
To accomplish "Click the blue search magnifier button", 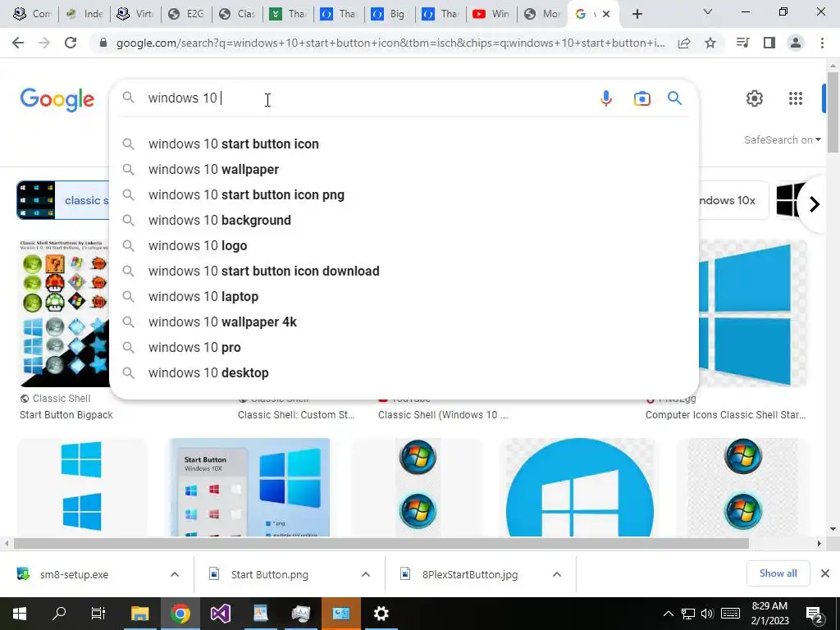I will tap(674, 98).
